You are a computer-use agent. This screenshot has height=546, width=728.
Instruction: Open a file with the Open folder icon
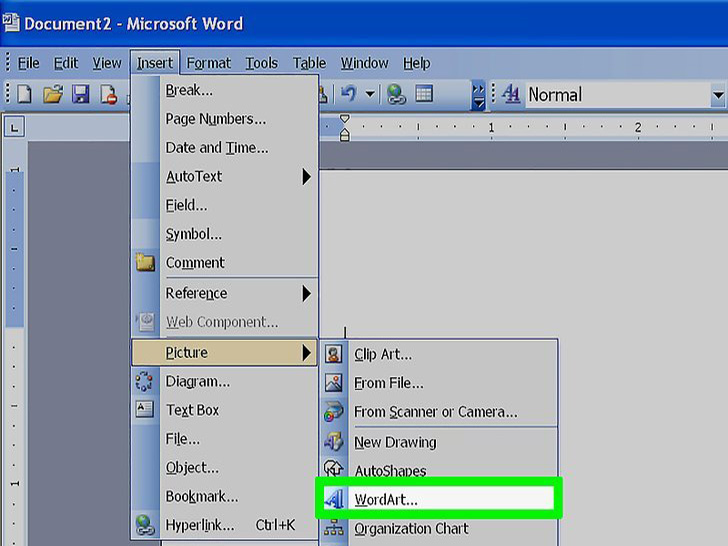[53, 94]
